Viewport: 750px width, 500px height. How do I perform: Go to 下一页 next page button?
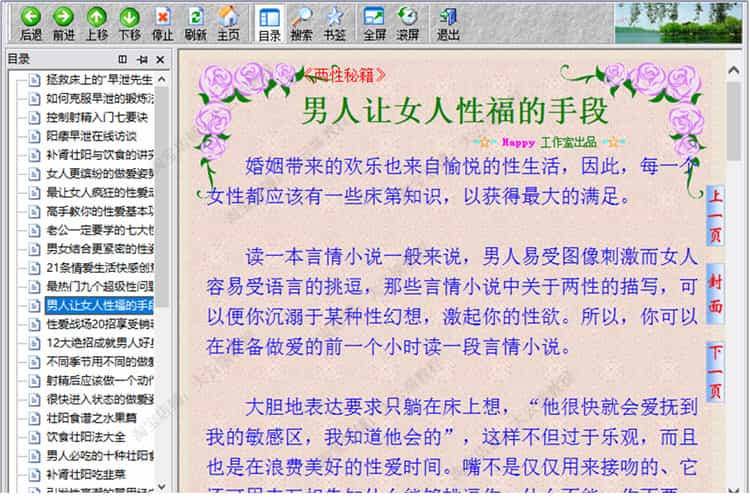(x=715, y=372)
